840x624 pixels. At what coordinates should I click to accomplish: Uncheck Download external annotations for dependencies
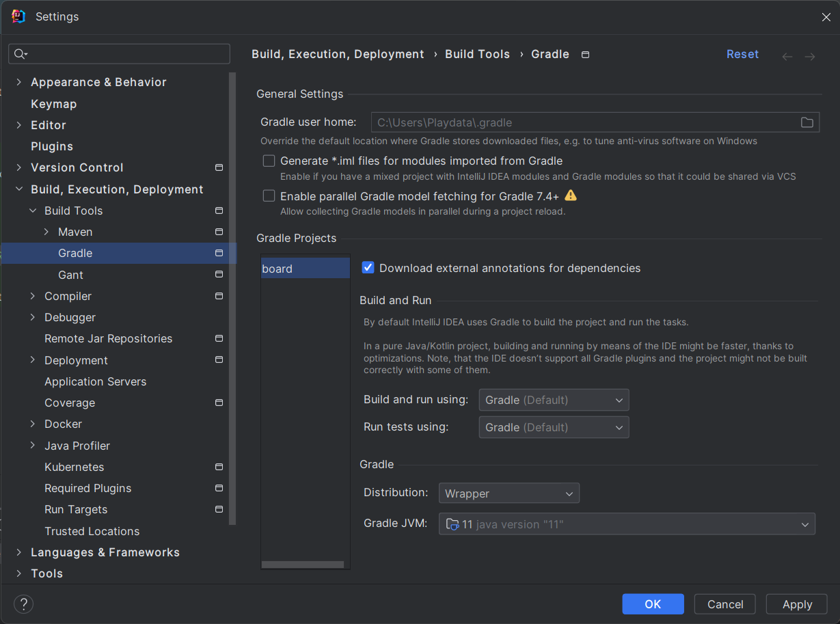click(368, 268)
